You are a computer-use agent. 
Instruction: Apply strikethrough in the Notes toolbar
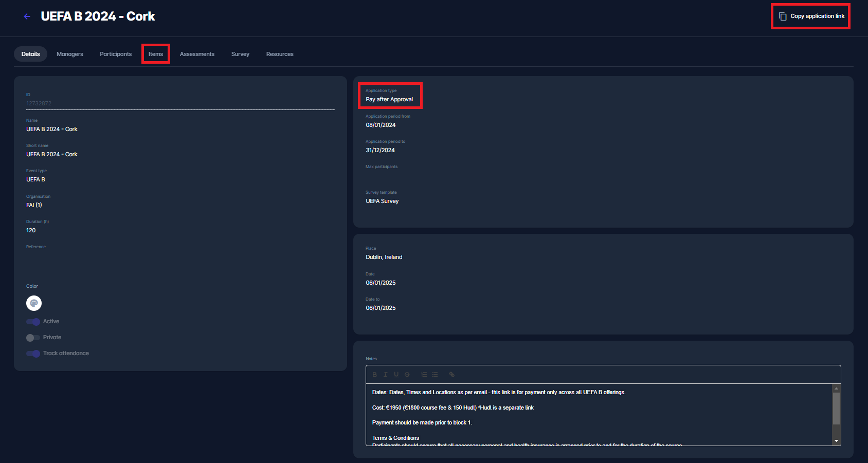coord(407,375)
